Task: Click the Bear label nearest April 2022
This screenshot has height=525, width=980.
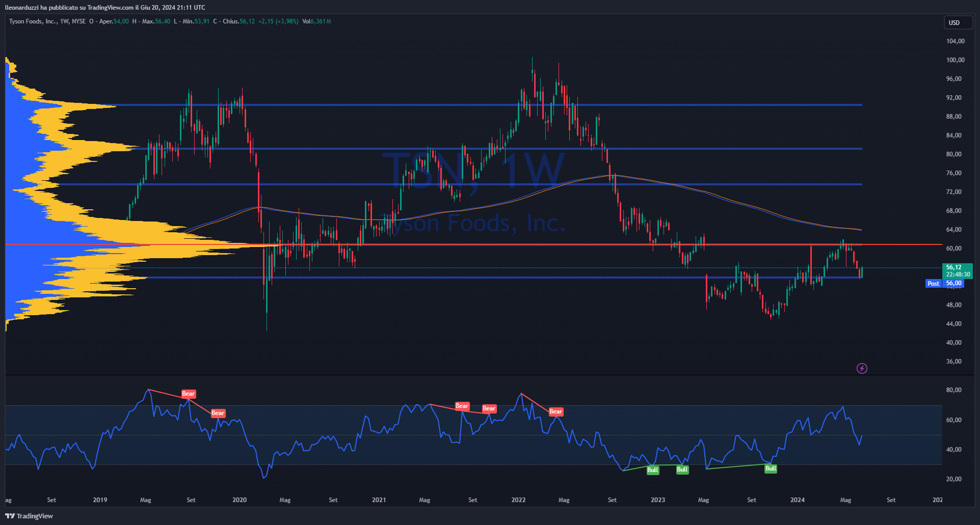Action: (x=555, y=411)
